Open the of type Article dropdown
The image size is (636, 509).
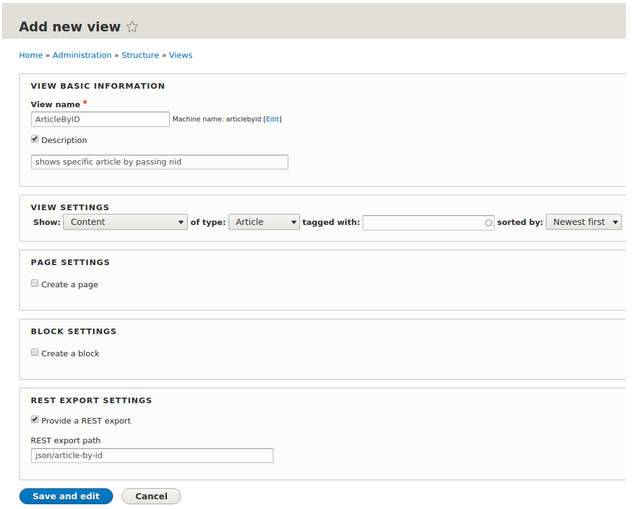[264, 222]
